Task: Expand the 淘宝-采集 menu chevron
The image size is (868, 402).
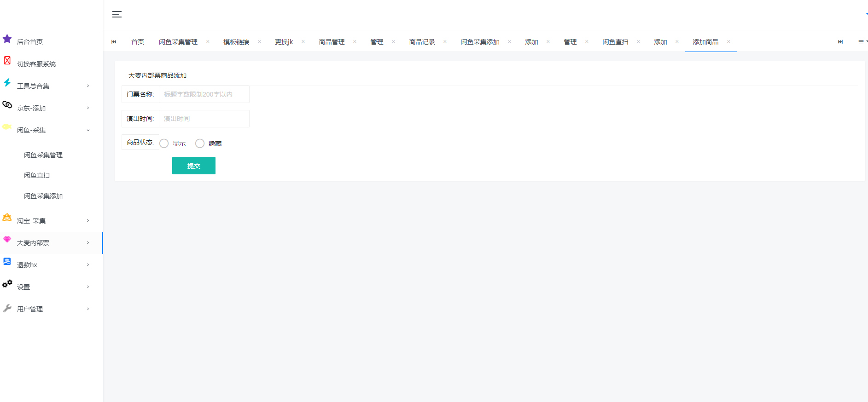Action: [x=88, y=221]
